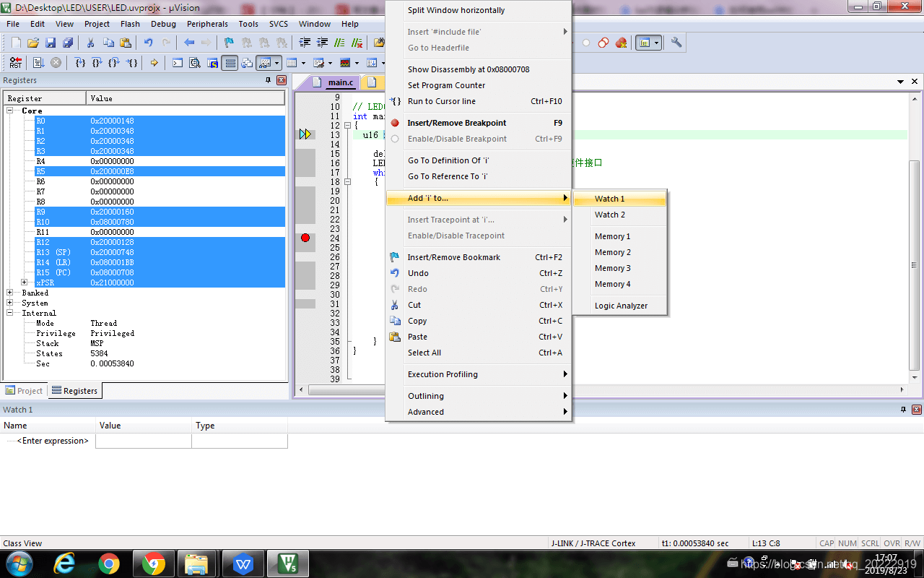Toggle the Registers Window toolbar button
Image resolution: width=924 pixels, height=578 pixels.
click(x=230, y=63)
